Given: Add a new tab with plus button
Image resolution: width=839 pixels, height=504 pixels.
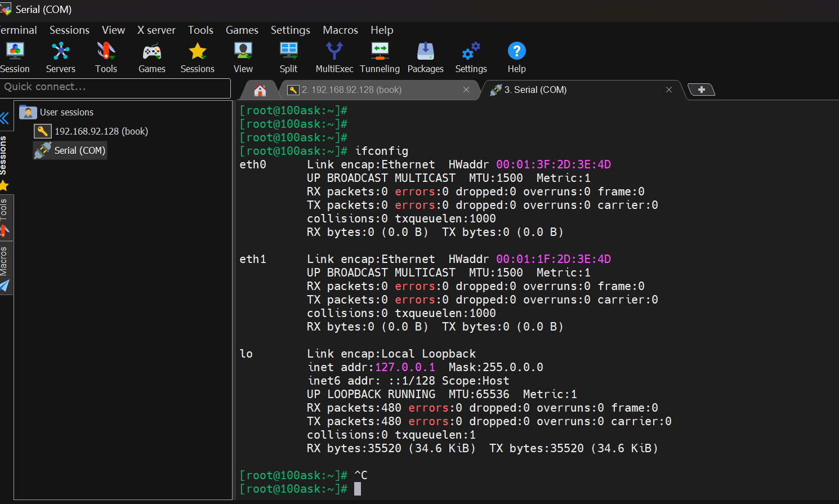Looking at the screenshot, I should [701, 90].
